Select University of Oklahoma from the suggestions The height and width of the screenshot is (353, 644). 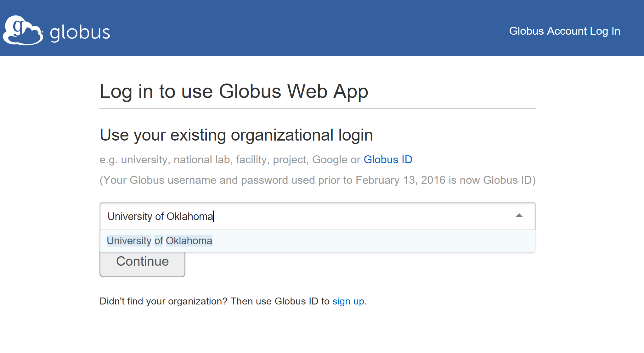coord(159,241)
